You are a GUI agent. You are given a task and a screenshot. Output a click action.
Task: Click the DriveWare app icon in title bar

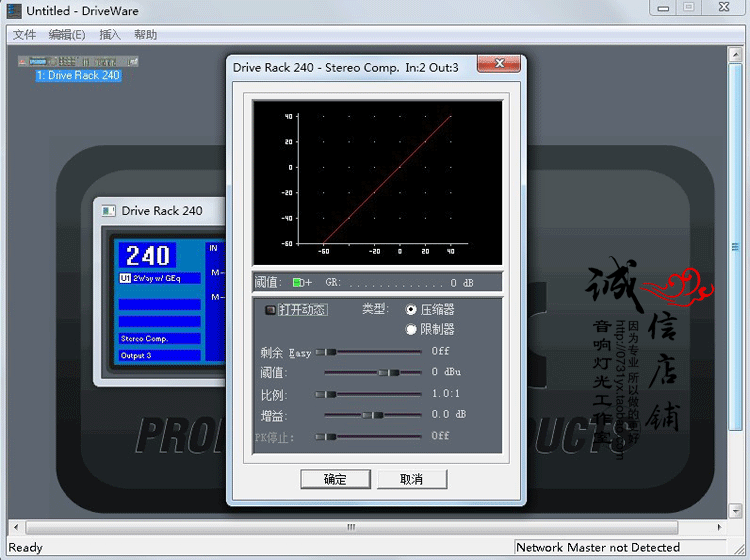tap(14, 11)
